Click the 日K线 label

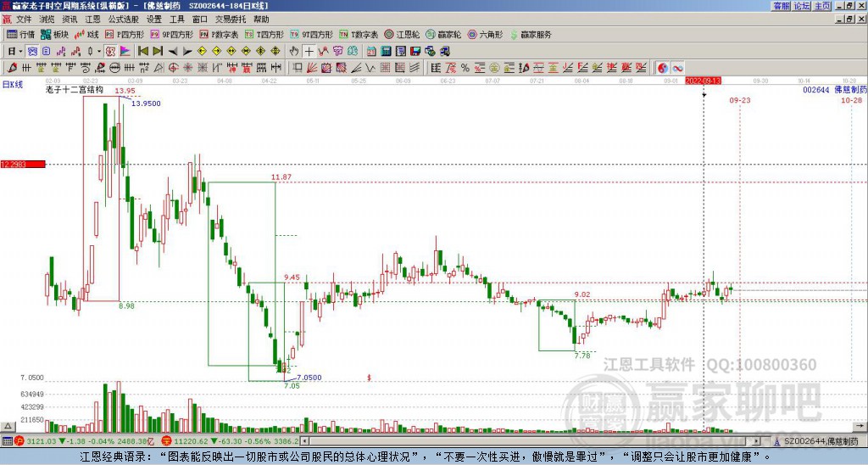pos(12,84)
